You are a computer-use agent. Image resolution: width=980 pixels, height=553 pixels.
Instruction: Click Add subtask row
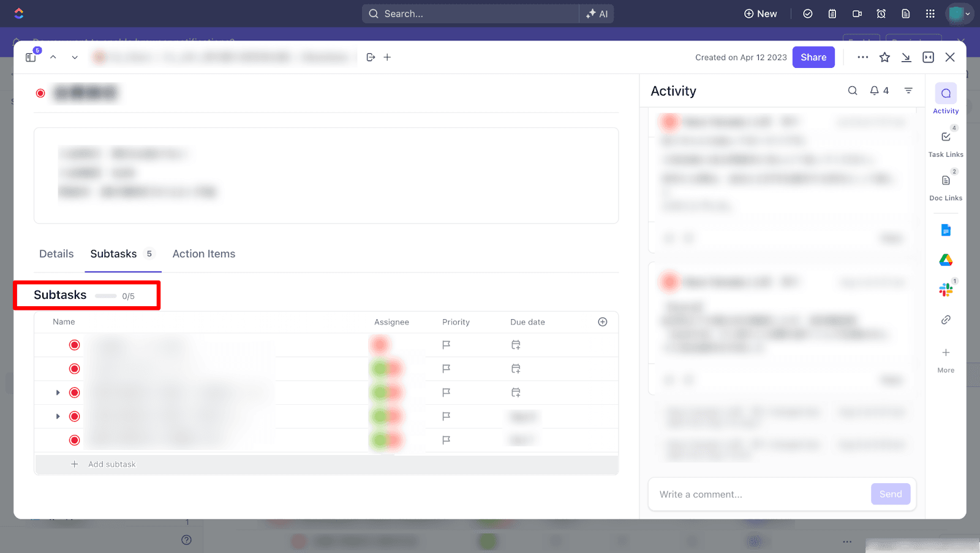tap(326, 464)
